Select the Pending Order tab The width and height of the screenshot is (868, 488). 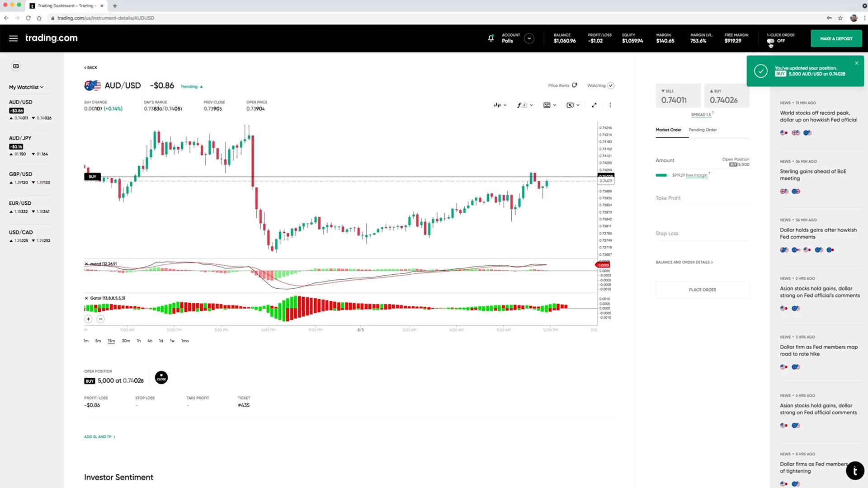pos(703,129)
